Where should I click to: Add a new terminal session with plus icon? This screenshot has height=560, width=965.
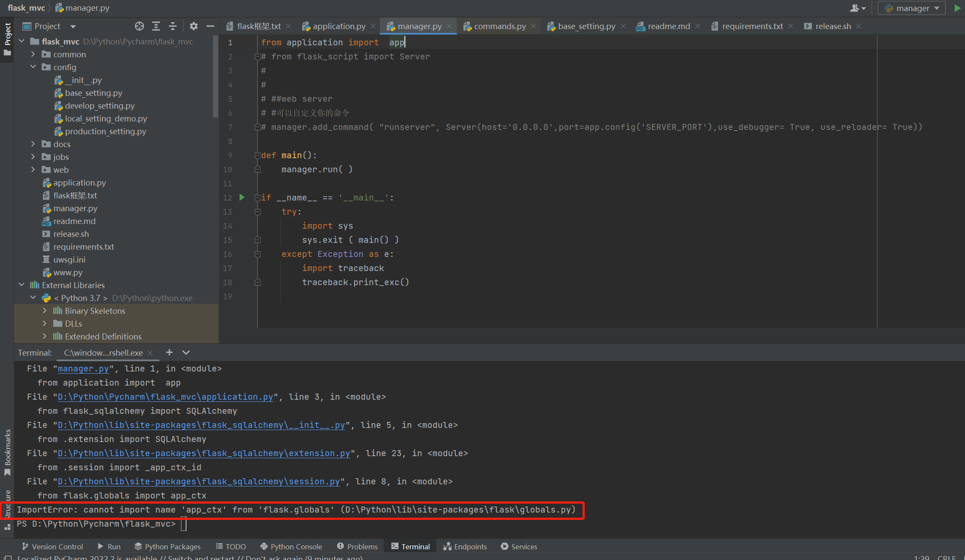click(169, 352)
